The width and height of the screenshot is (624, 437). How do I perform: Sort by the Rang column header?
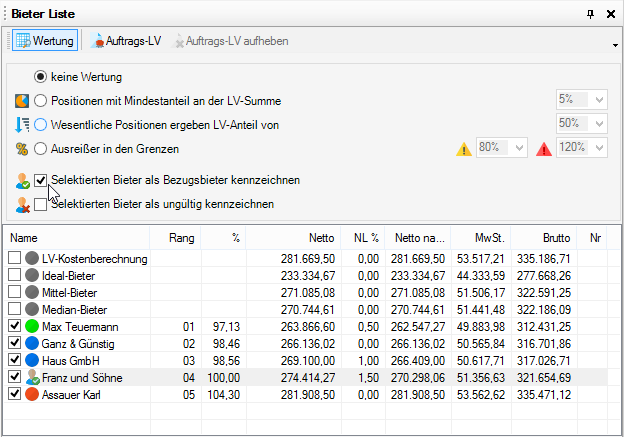point(176,238)
